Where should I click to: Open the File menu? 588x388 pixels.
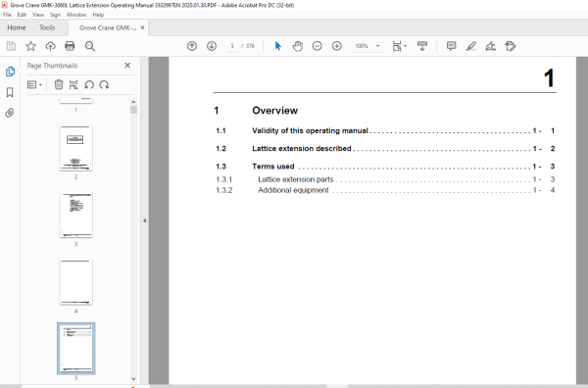pyautogui.click(x=7, y=15)
